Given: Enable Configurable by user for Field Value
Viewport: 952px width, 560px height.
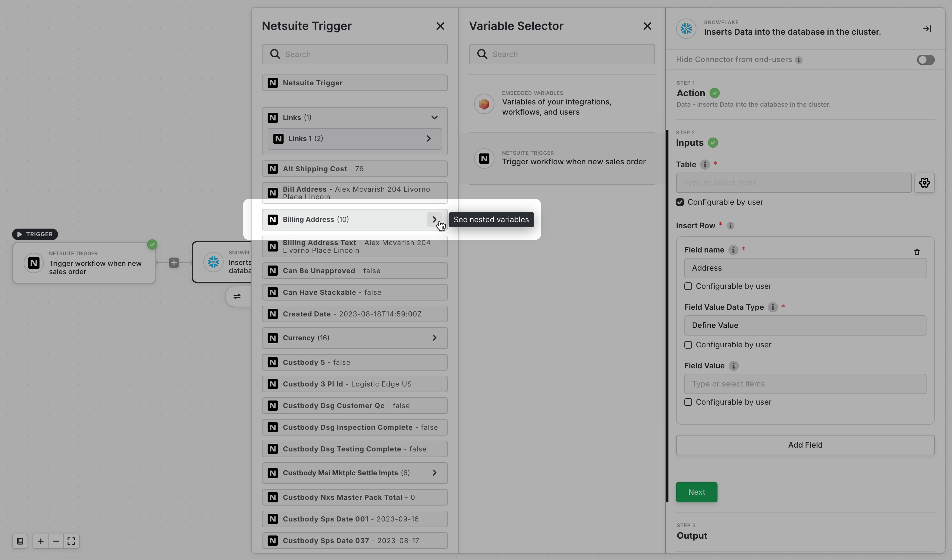Looking at the screenshot, I should tap(688, 402).
